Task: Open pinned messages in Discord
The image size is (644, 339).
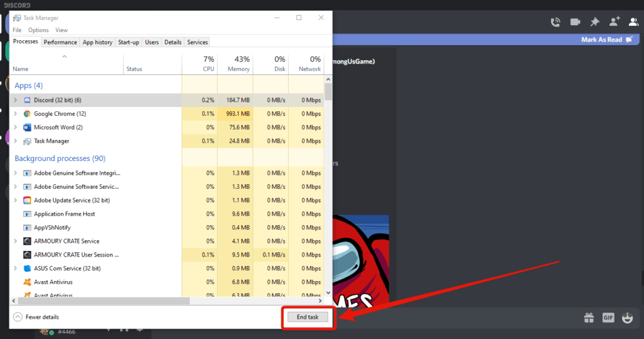Action: 595,22
